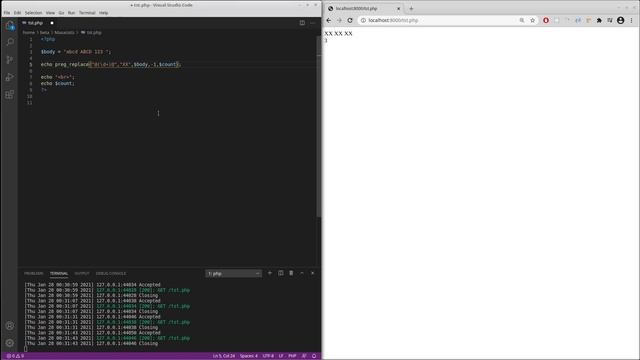Split the terminal panel
640x360 pixels.
pos(281,273)
